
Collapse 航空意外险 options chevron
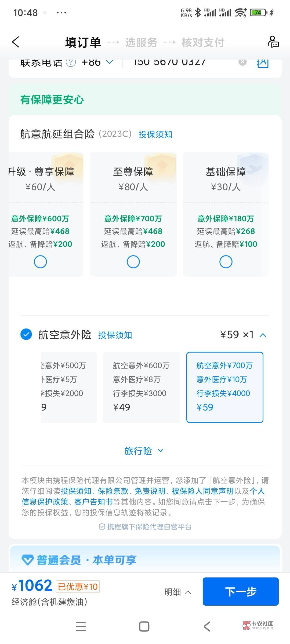263,335
